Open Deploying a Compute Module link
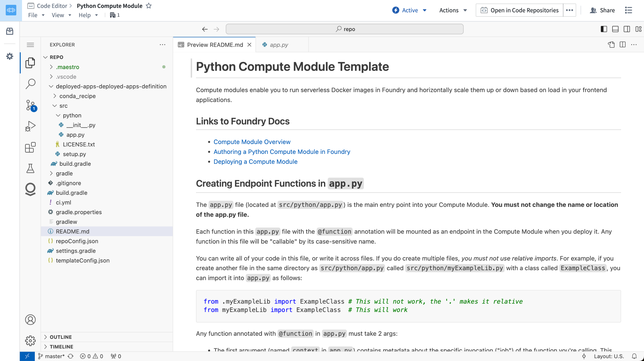Image resolution: width=644 pixels, height=361 pixels. 255,161
